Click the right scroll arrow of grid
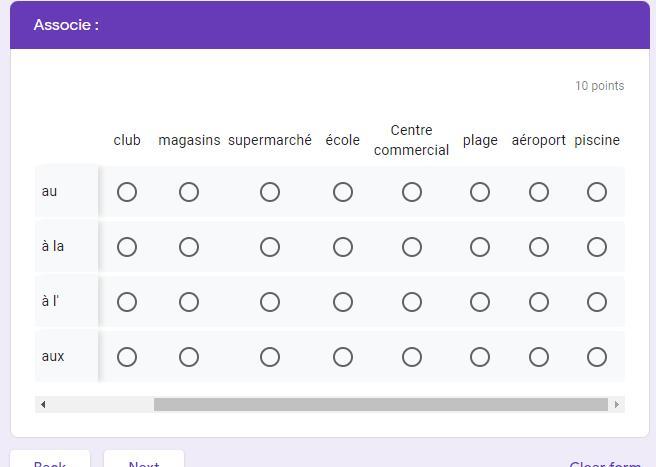 (616, 405)
